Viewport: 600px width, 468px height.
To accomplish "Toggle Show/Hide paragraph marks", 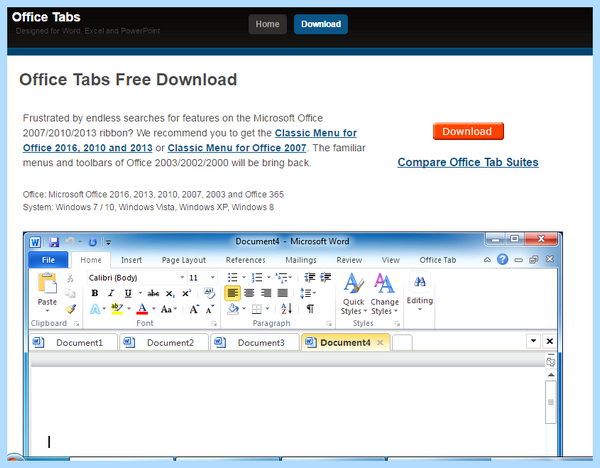I will [x=310, y=309].
